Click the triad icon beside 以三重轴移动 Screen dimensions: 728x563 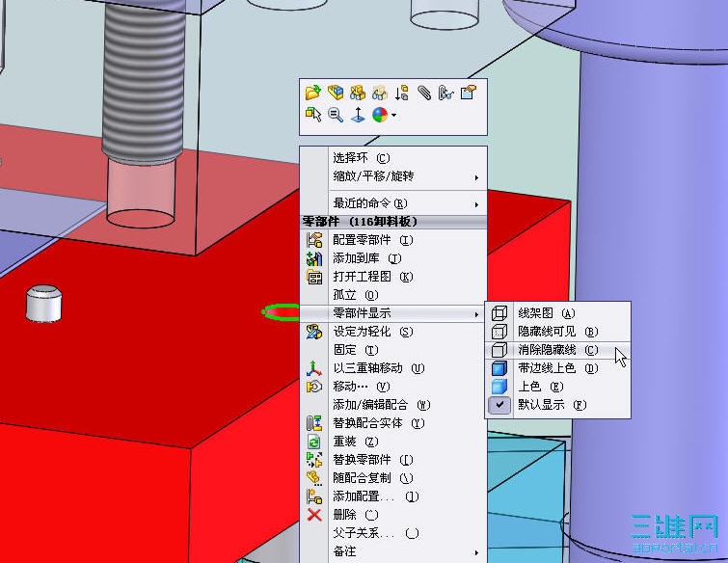[x=314, y=368]
